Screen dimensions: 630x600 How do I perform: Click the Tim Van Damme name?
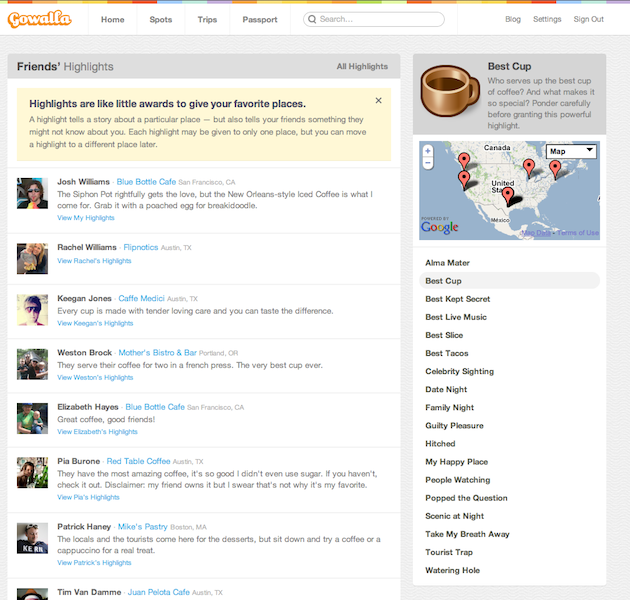(x=89, y=592)
